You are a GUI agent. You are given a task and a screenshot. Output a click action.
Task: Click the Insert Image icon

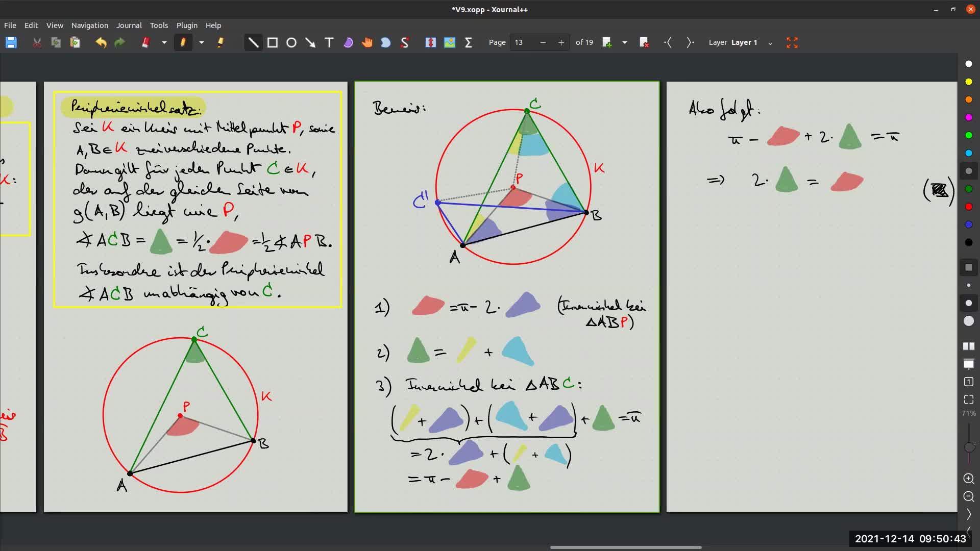pos(450,43)
